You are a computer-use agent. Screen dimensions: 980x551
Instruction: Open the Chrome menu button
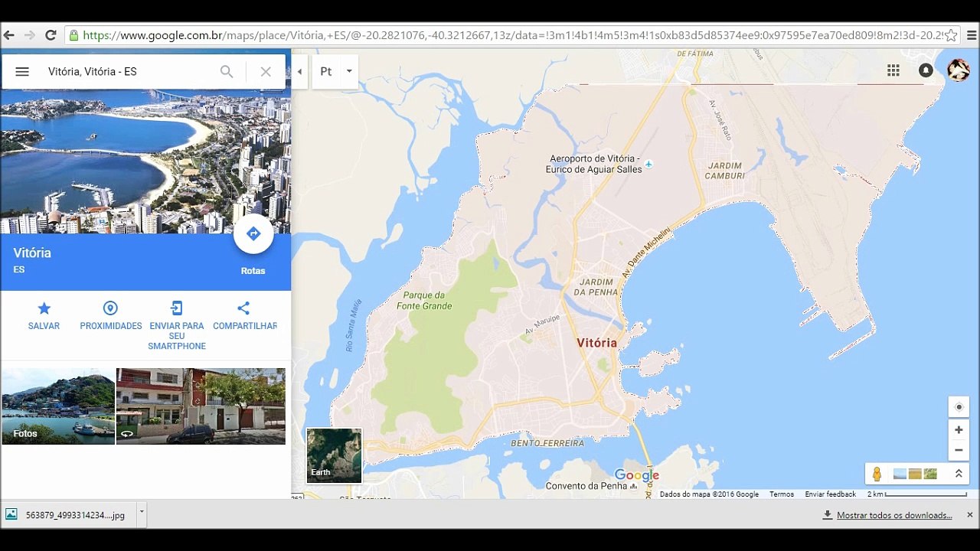tap(972, 35)
